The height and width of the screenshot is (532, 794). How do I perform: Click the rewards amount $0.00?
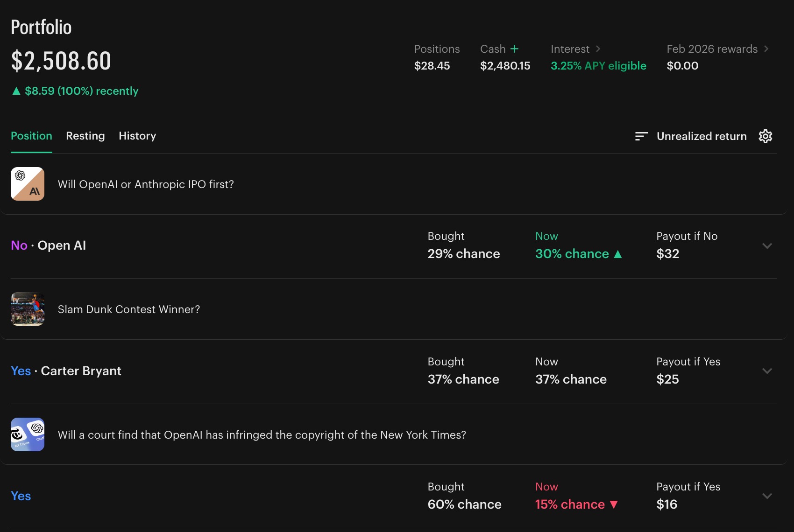682,66
